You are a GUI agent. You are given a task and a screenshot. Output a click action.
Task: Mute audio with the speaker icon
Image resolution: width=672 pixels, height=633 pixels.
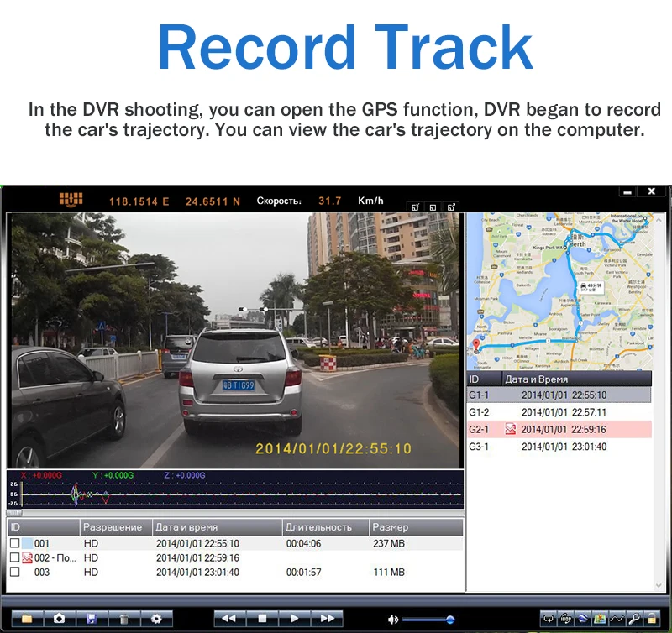coord(392,620)
